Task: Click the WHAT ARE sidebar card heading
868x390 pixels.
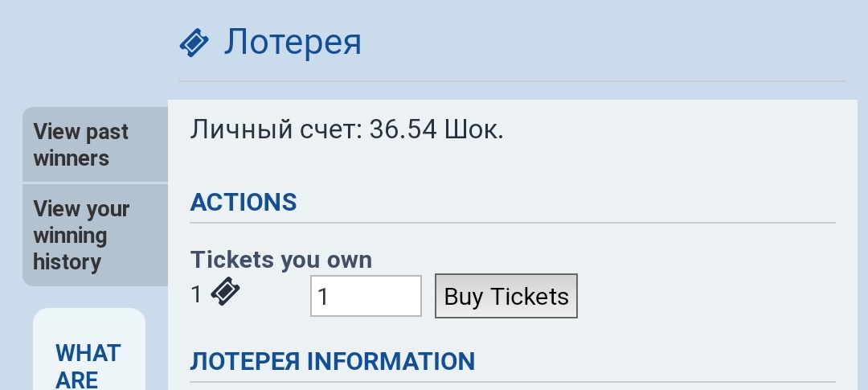Action: coord(88,365)
